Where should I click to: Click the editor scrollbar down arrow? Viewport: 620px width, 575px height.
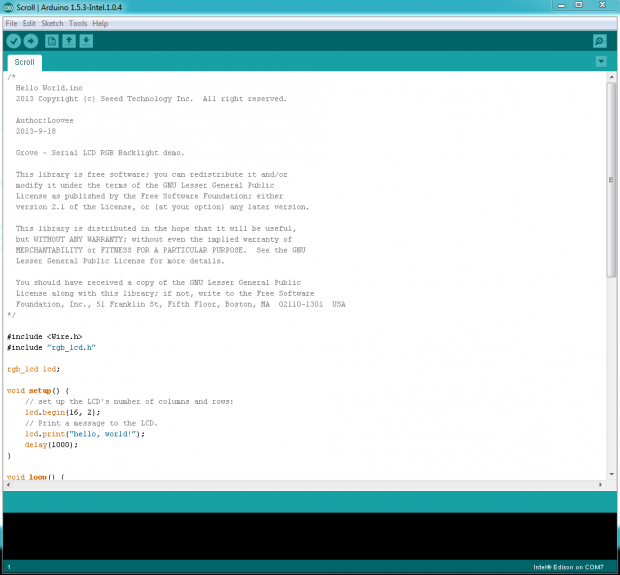click(611, 474)
